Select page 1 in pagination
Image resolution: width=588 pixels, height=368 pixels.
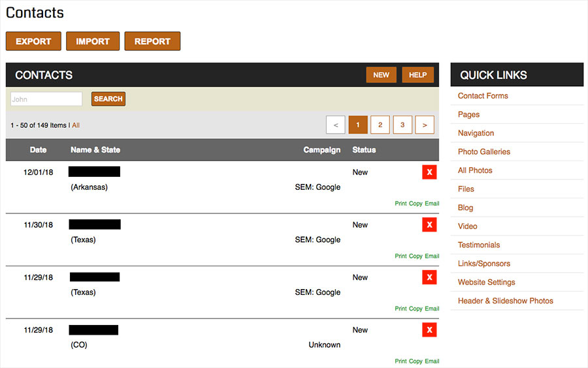tap(358, 125)
